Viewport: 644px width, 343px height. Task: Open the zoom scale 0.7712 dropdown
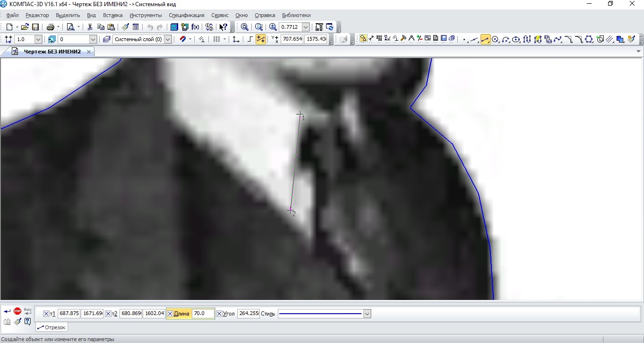(x=305, y=27)
